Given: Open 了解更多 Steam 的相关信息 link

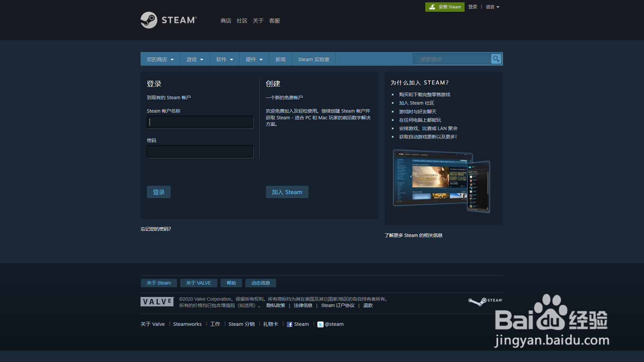Looking at the screenshot, I should 413,235.
